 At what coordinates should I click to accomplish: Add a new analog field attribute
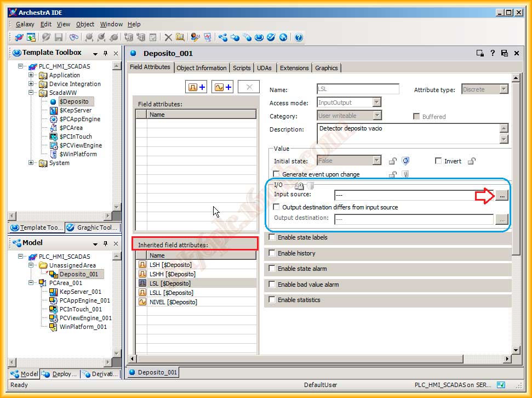[x=222, y=87]
